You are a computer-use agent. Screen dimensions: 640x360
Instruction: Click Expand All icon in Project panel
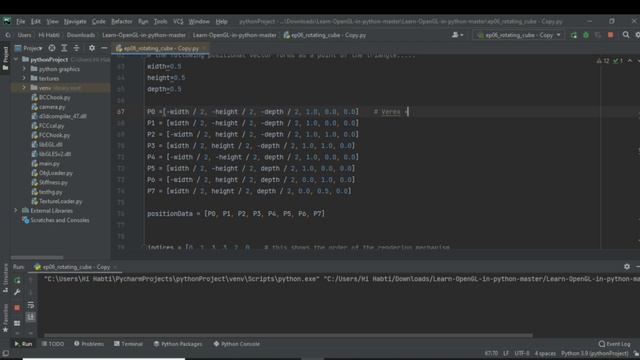coord(64,48)
